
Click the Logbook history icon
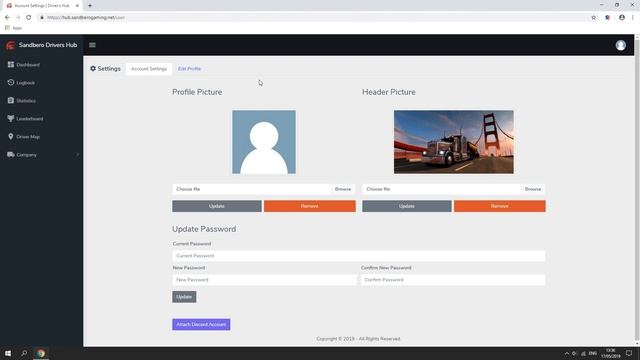point(11,82)
